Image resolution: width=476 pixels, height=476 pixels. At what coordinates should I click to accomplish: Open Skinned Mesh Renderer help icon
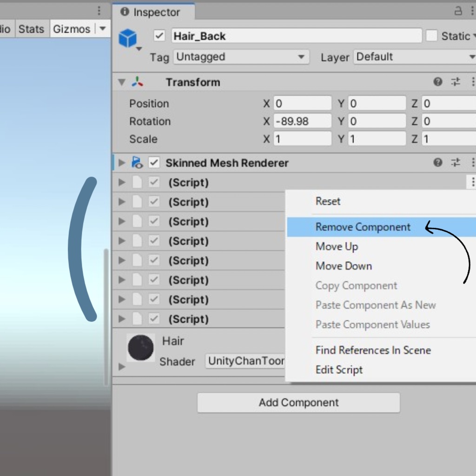click(x=437, y=162)
